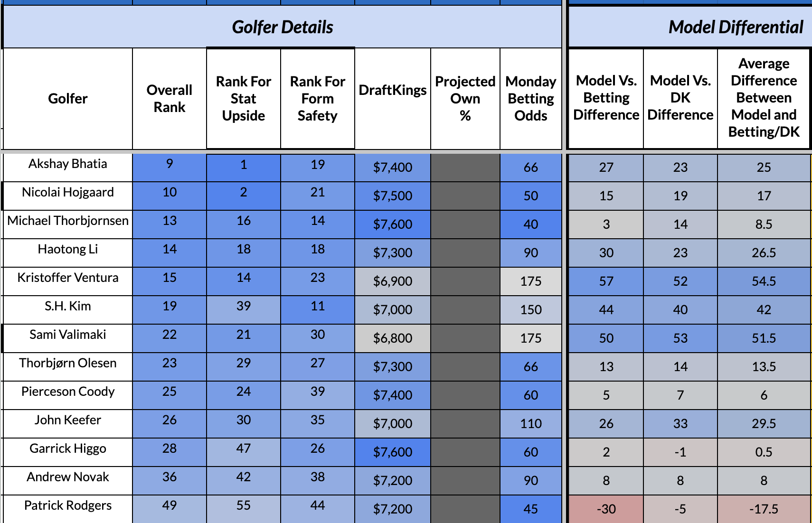
Task: Select the Akshay Bhatia name cell
Action: click(68, 164)
